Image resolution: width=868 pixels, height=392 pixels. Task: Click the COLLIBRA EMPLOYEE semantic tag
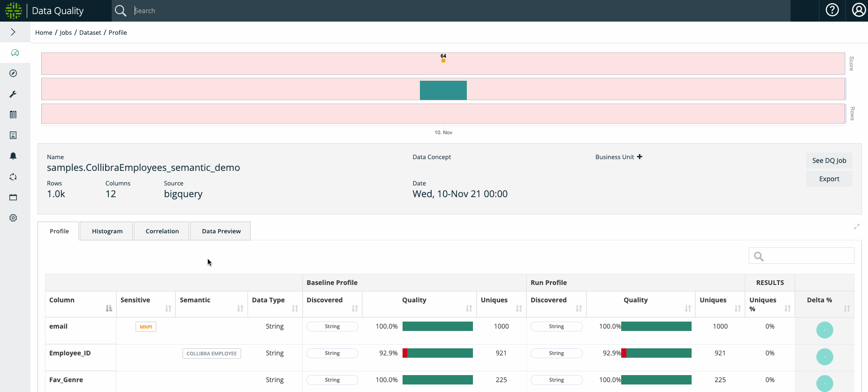tap(212, 354)
